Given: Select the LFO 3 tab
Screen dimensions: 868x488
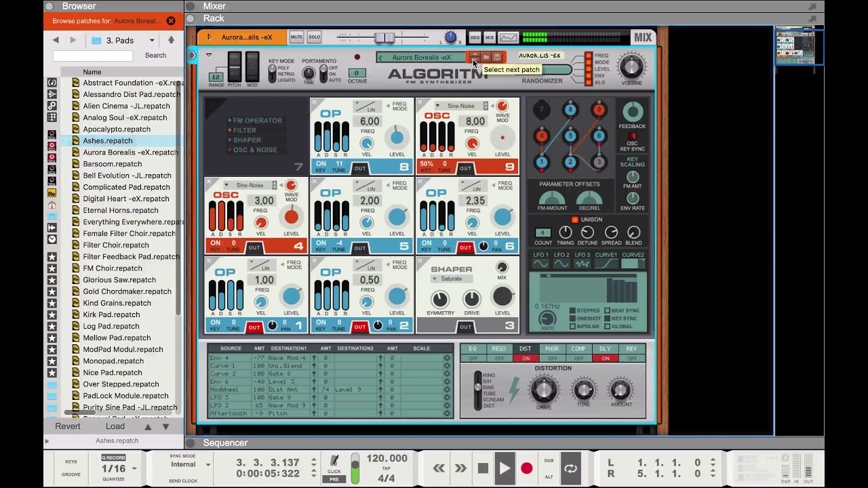Looking at the screenshot, I should tap(583, 259).
